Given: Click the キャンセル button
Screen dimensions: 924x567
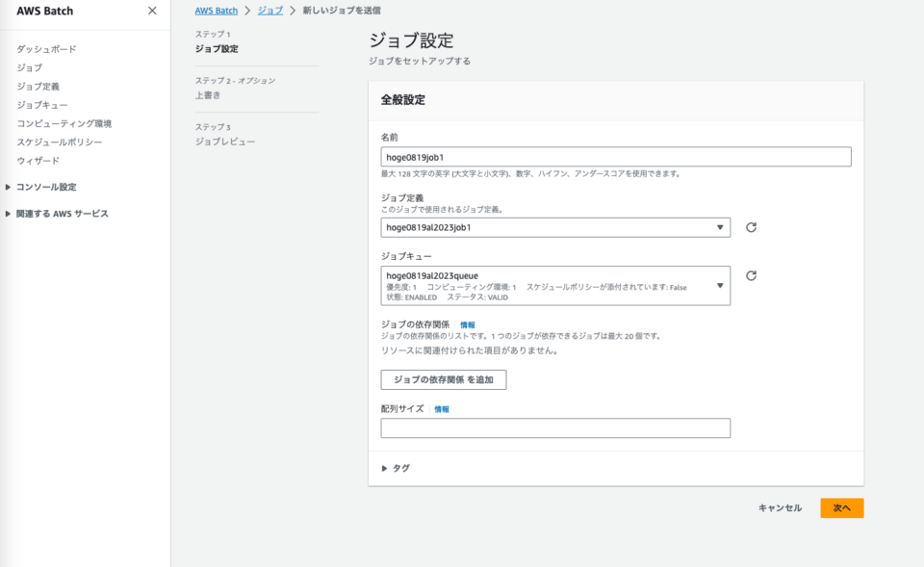Looking at the screenshot, I should click(780, 508).
